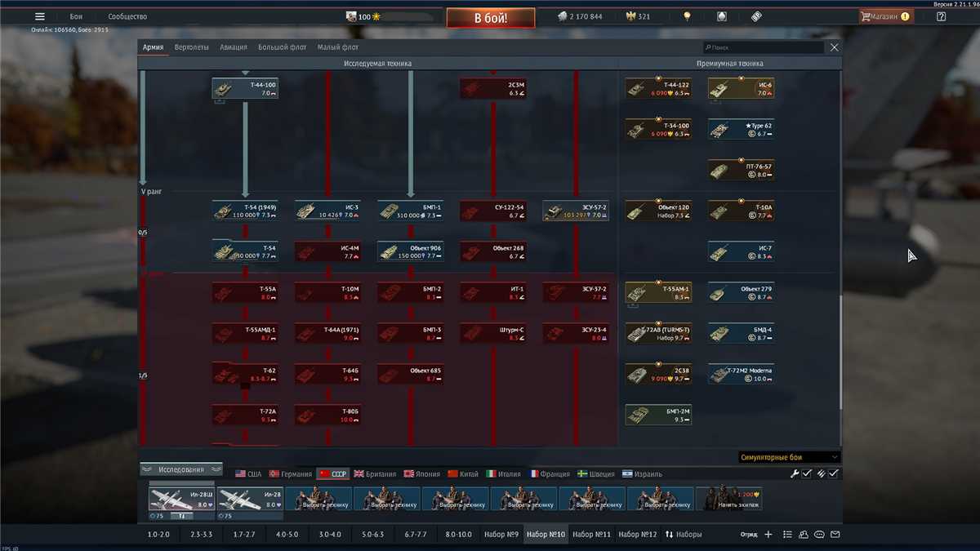Select the Израиль nation tab

[642, 473]
